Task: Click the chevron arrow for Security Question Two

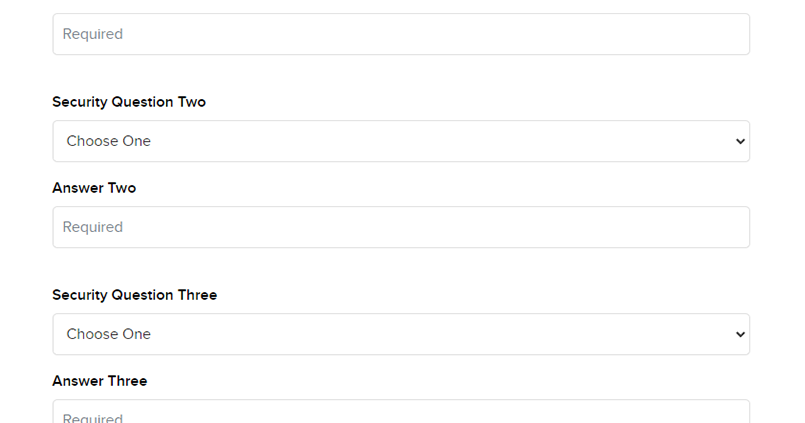Action: (740, 141)
